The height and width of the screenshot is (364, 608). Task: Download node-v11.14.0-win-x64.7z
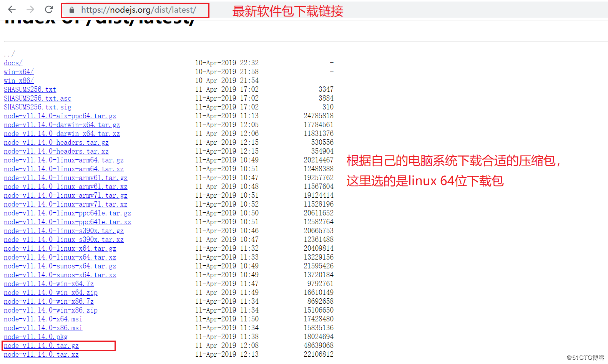click(x=49, y=283)
